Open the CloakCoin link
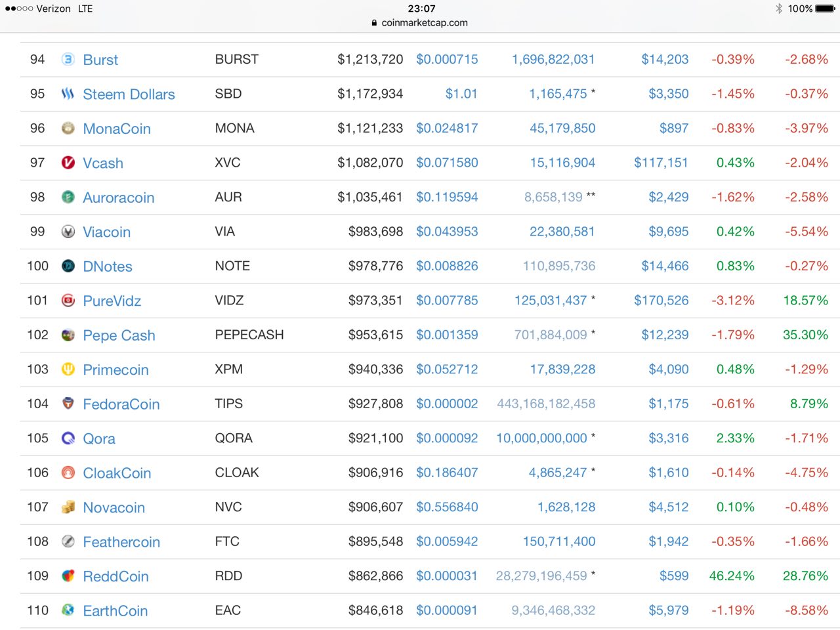The width and height of the screenshot is (840, 630). click(x=117, y=473)
